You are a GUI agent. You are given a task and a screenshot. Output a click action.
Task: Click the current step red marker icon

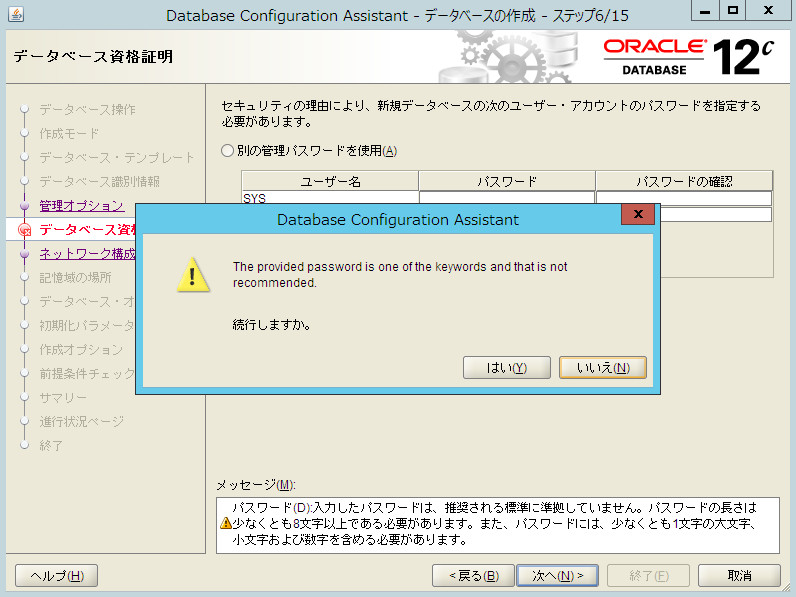tap(24, 230)
